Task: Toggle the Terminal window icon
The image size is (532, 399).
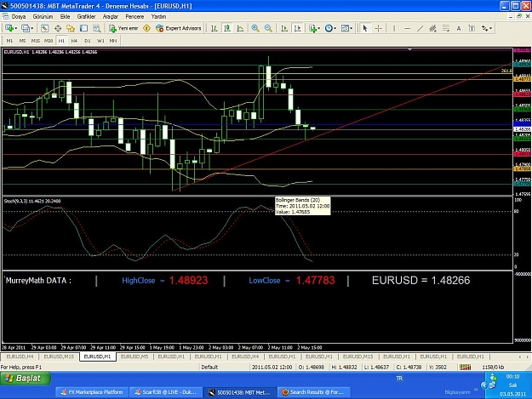Action: [83, 28]
